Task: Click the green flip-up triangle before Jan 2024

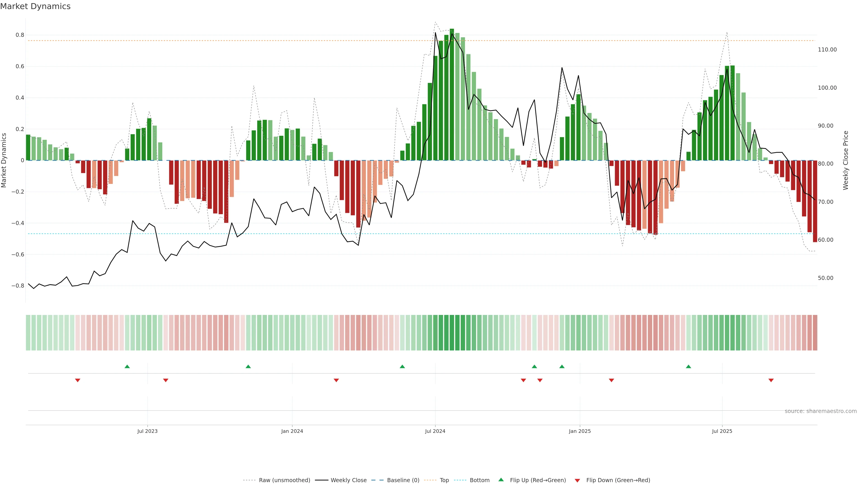Action: coord(248,366)
